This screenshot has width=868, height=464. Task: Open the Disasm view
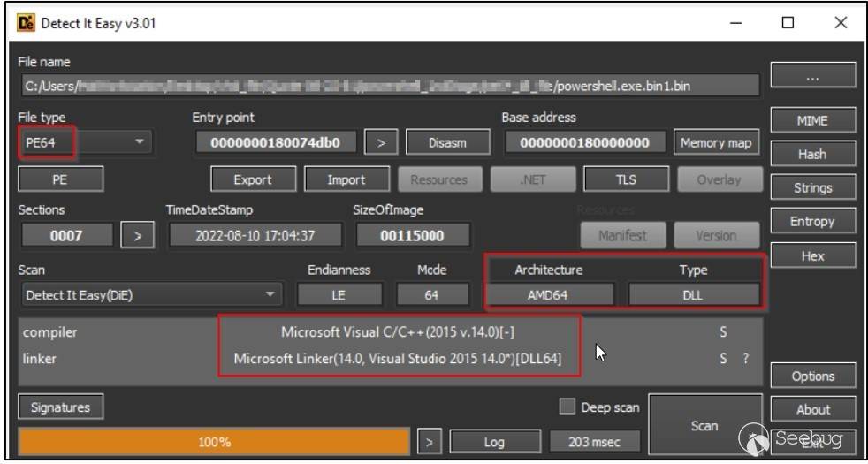point(448,143)
